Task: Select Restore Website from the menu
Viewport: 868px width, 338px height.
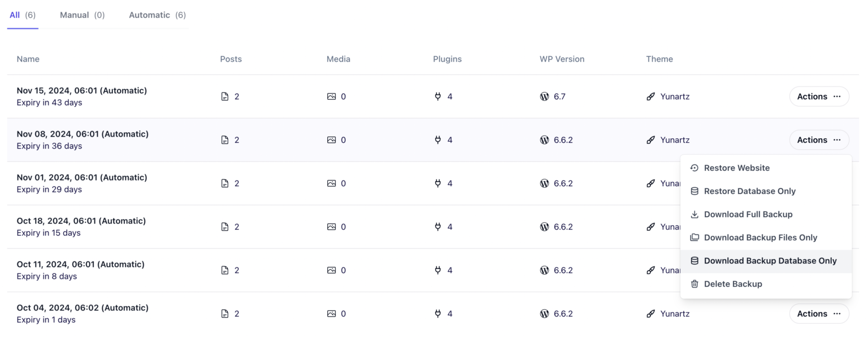Action: (736, 168)
